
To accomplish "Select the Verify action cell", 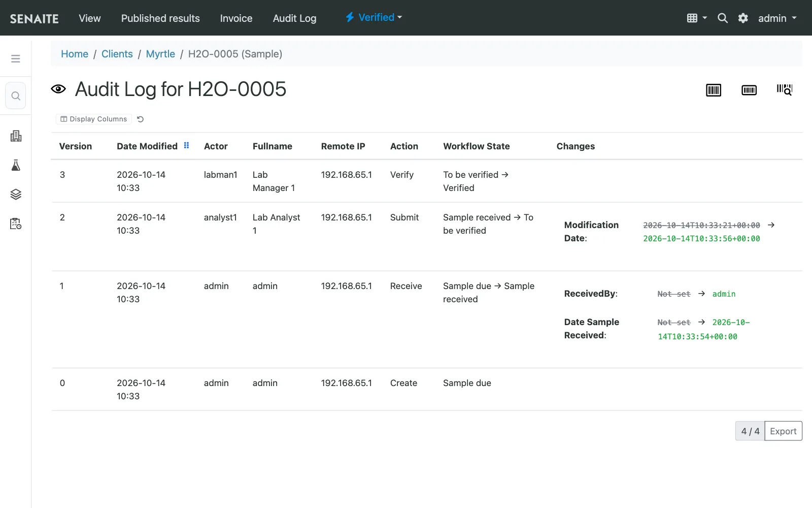I will pos(402,175).
